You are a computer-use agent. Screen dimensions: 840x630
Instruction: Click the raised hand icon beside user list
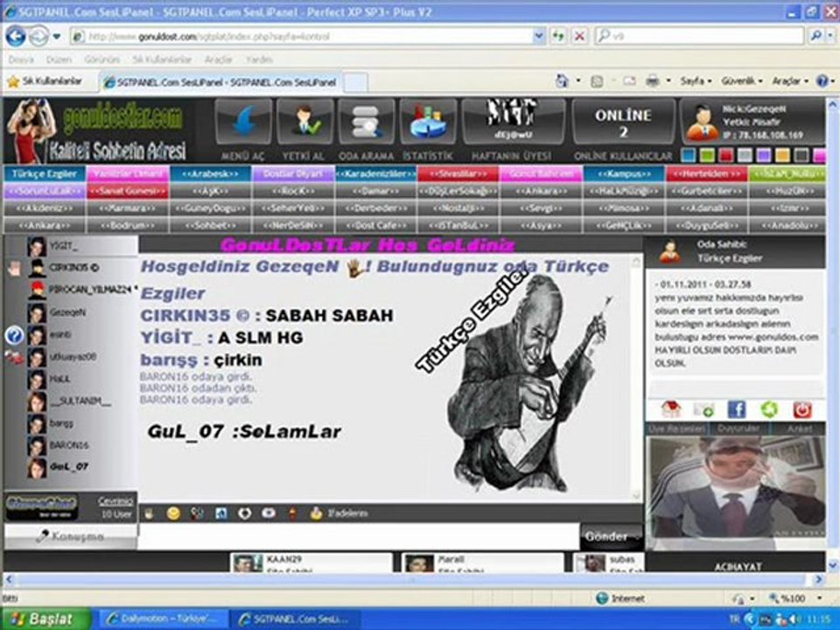[x=14, y=269]
